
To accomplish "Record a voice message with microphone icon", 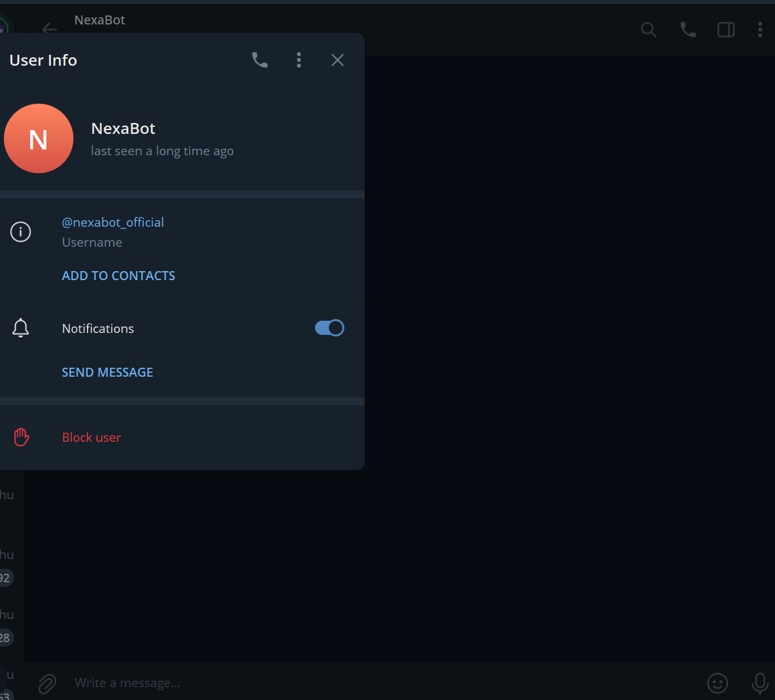I will 760,683.
